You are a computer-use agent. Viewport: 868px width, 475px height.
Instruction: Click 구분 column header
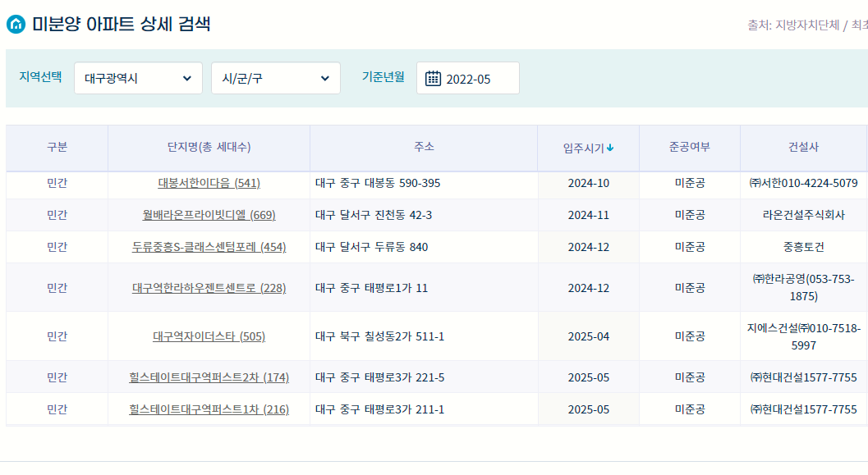(x=57, y=147)
